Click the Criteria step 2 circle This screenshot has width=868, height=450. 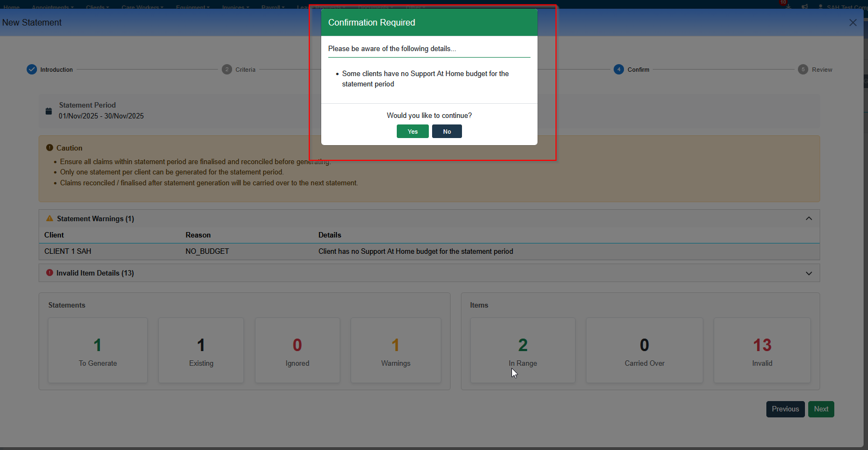click(x=227, y=70)
